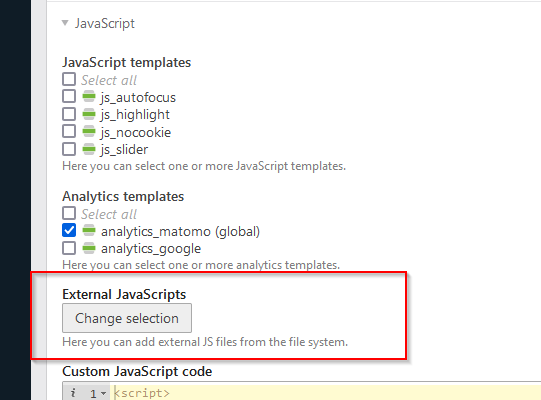Enable the js_highlight template checkbox
Viewport: 541px width, 400px height.
click(69, 114)
